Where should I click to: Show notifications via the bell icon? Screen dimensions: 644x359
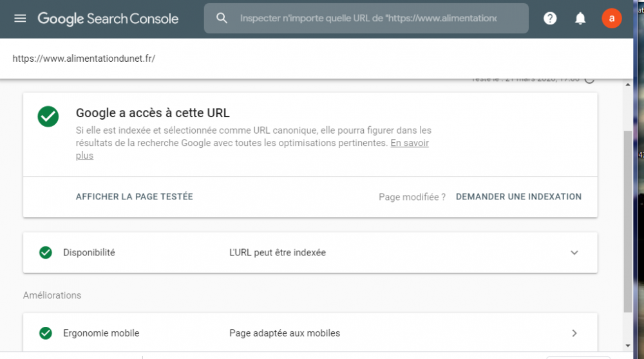(580, 19)
